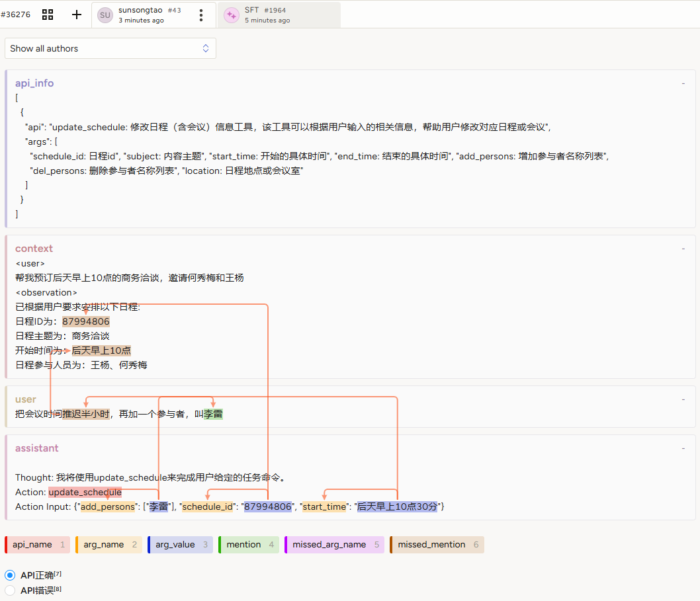Open the three-dot menu on sunsongtao tab
Viewport: 700px width, 601px height.
click(201, 15)
